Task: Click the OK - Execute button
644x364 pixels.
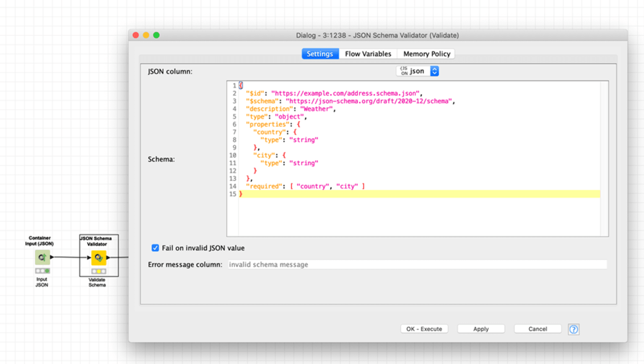Action: tap(424, 329)
